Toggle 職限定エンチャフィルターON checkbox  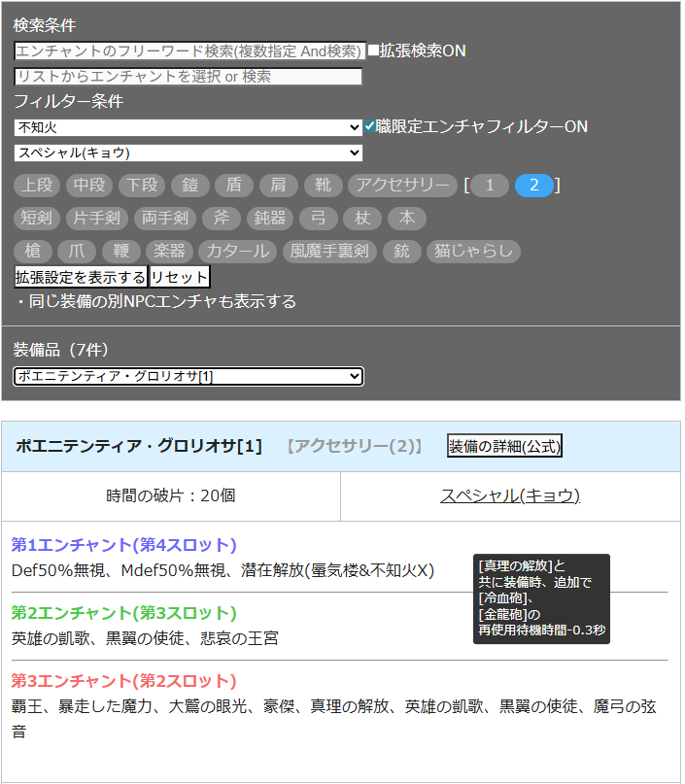click(x=369, y=127)
